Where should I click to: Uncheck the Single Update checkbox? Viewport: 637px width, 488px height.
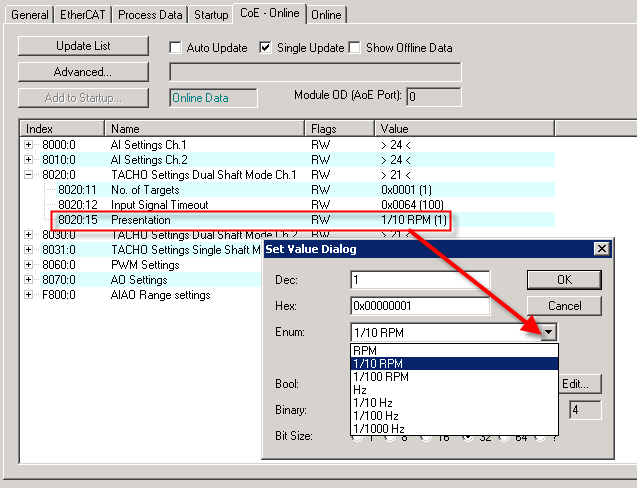coord(265,48)
